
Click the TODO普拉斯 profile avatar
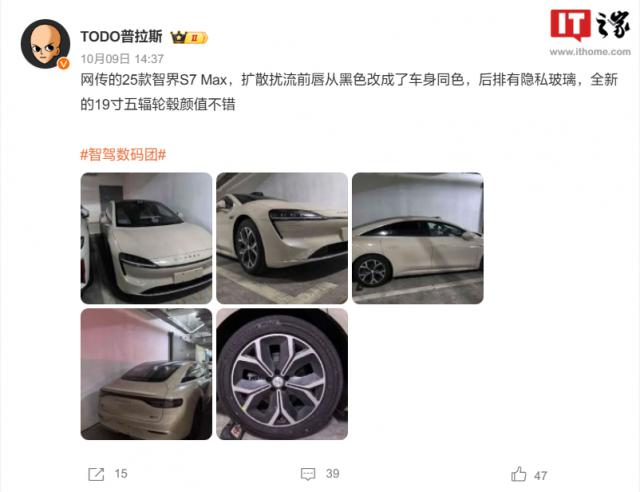[x=45, y=44]
